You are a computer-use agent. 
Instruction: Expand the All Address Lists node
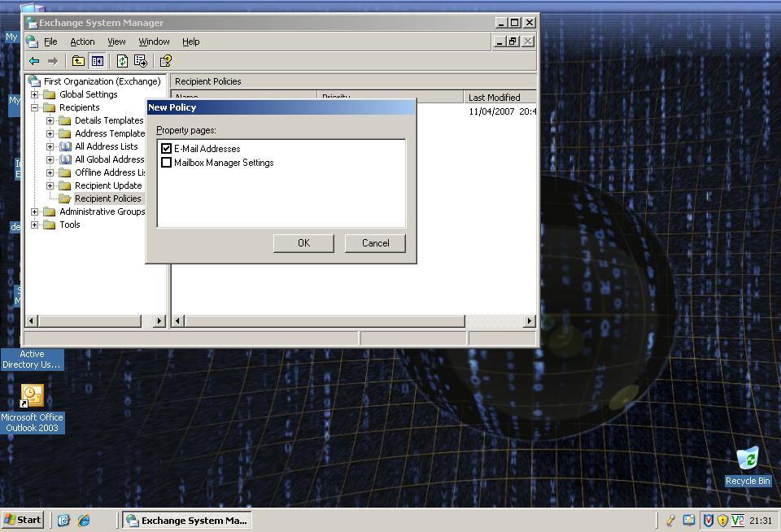(x=50, y=146)
